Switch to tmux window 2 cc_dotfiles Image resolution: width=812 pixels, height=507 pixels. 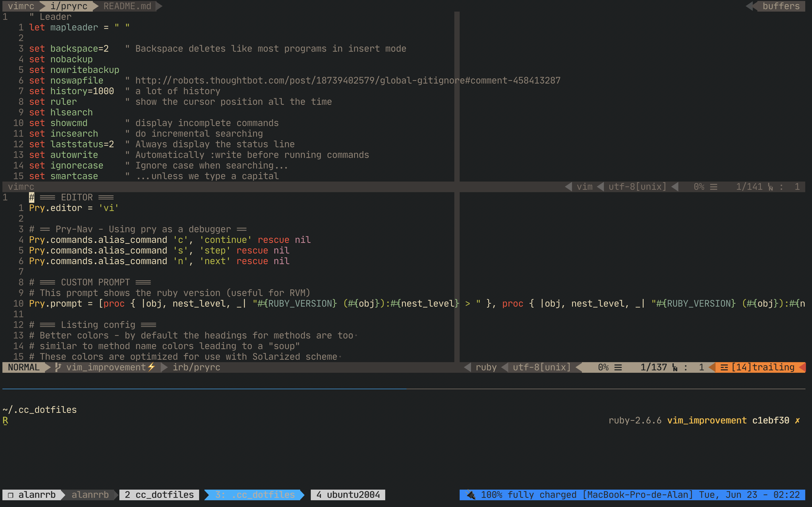[x=159, y=495]
